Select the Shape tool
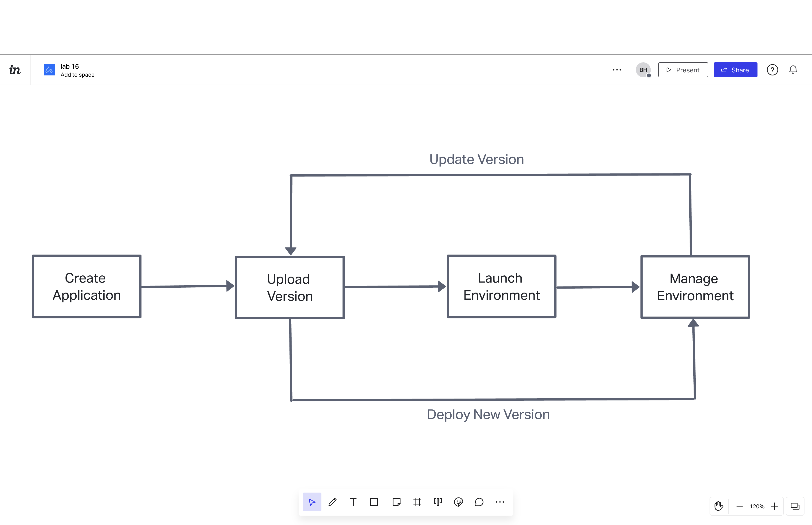 374,502
